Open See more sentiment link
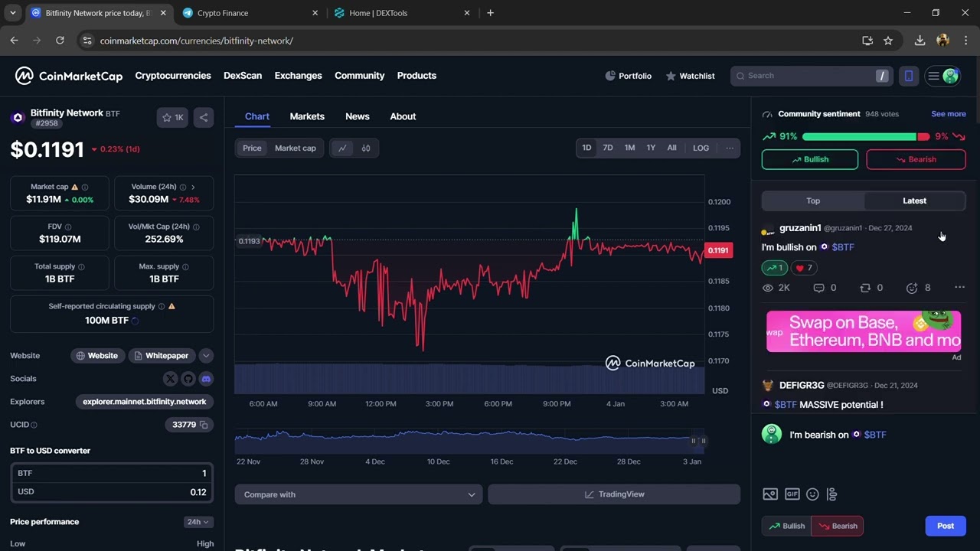Image resolution: width=980 pixels, height=551 pixels. click(948, 114)
